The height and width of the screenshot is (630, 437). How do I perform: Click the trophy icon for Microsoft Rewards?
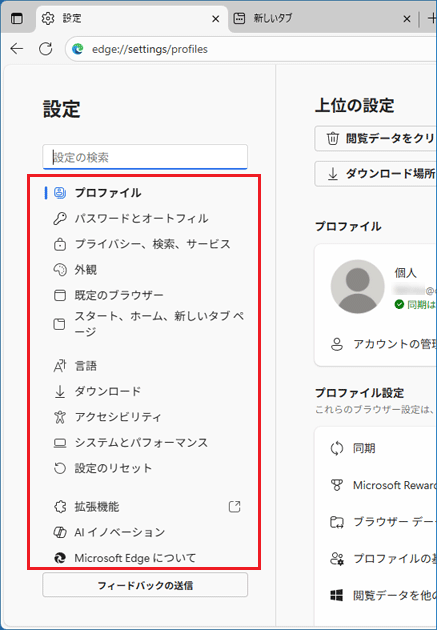pyautogui.click(x=337, y=485)
